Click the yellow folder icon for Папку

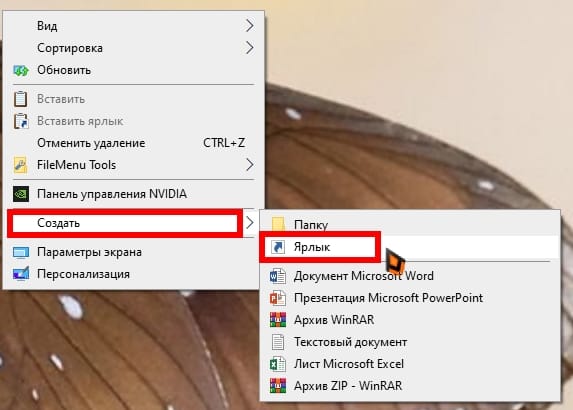point(278,224)
